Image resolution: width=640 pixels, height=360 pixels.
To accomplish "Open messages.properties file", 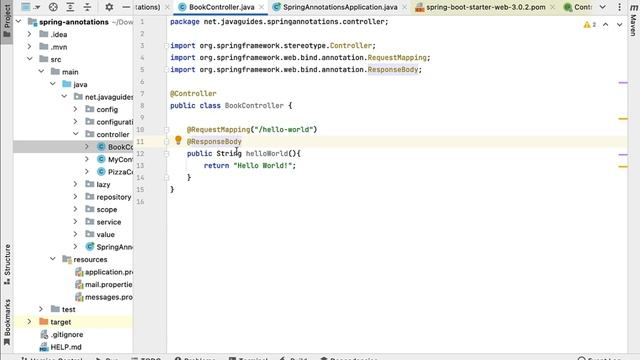I will [x=104, y=297].
